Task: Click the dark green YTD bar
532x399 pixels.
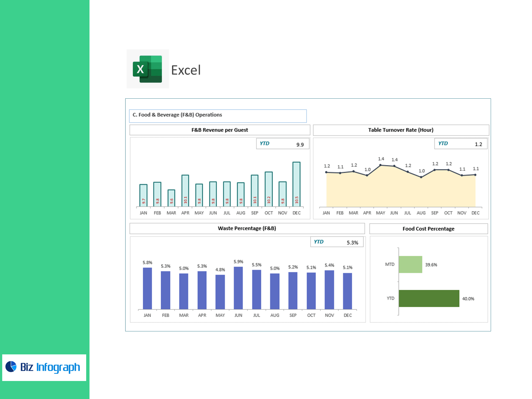Action: pos(429,298)
